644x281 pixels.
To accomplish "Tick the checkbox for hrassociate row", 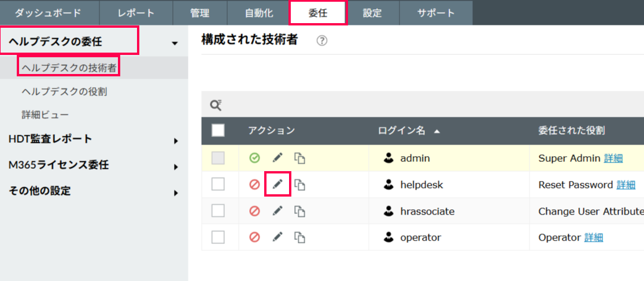I will (x=218, y=211).
